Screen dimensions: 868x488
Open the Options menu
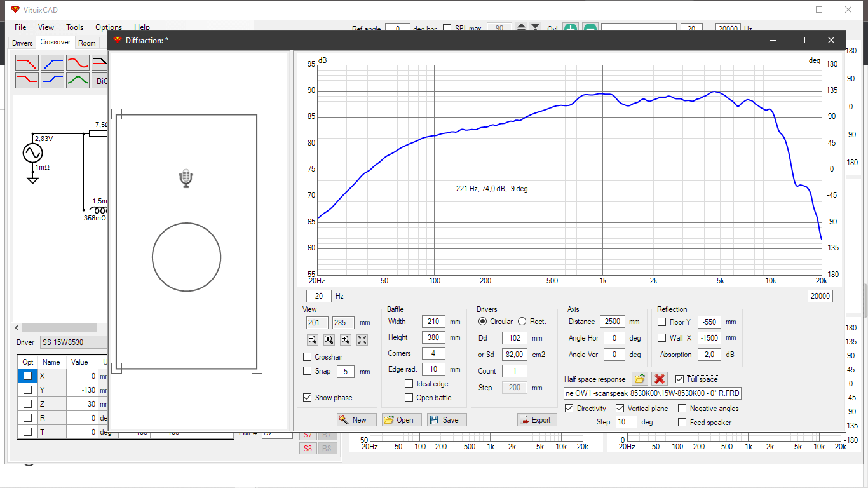(x=109, y=27)
